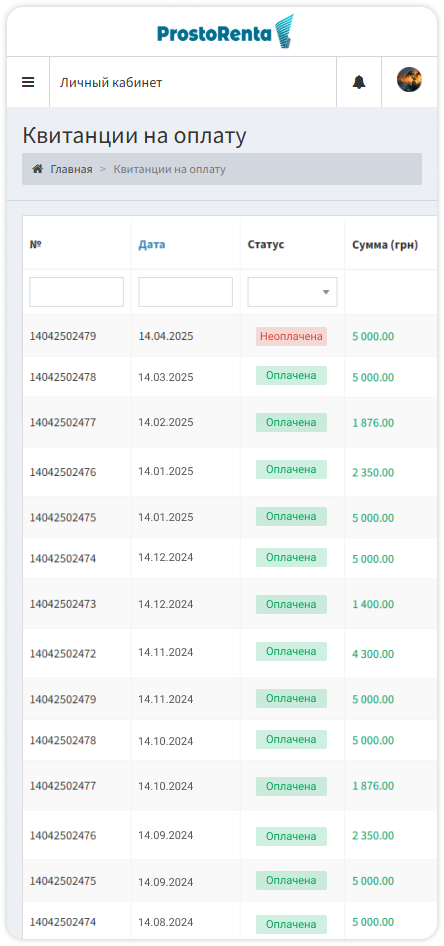Click Оплачена badge in 14.02.2025 row

(x=291, y=422)
